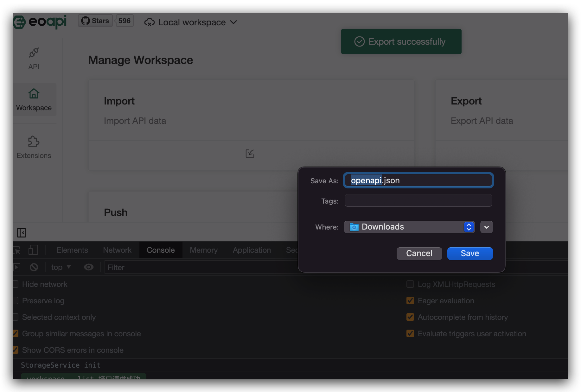
Task: Toggle the Hide network checkbox
Action: [16, 284]
